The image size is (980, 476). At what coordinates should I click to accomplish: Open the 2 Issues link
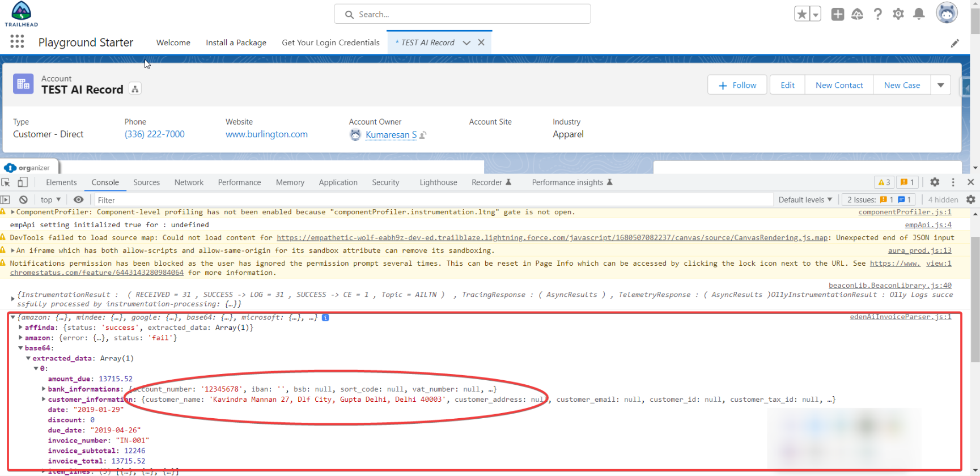879,199
